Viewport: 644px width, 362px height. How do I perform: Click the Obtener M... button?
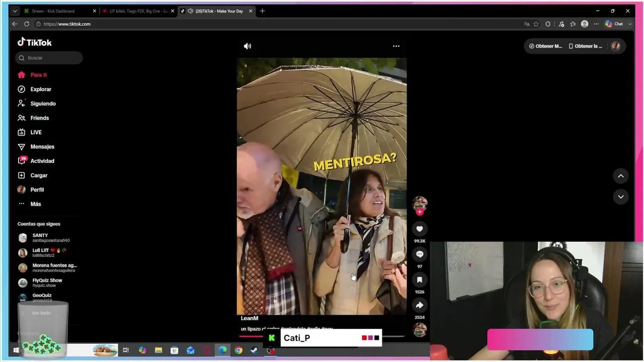click(545, 46)
